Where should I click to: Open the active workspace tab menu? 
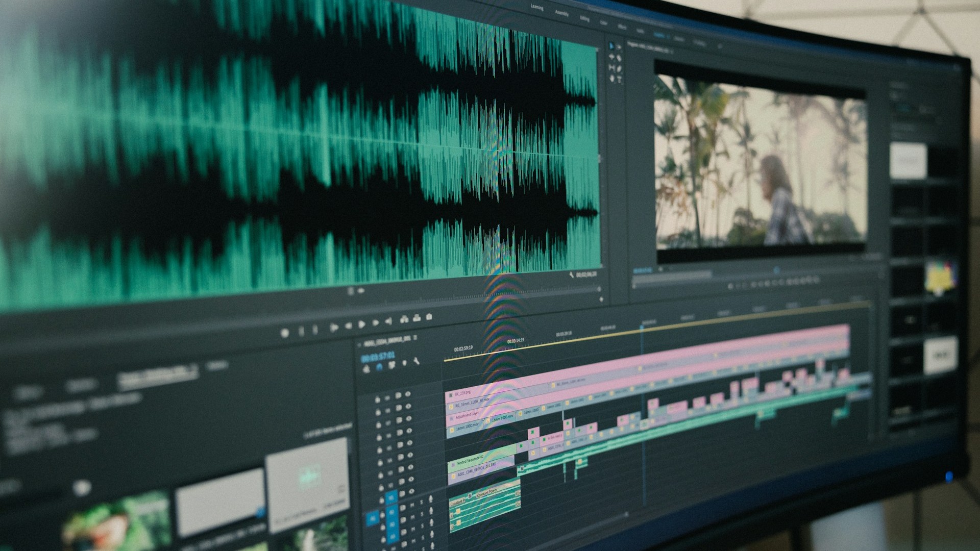668,36
